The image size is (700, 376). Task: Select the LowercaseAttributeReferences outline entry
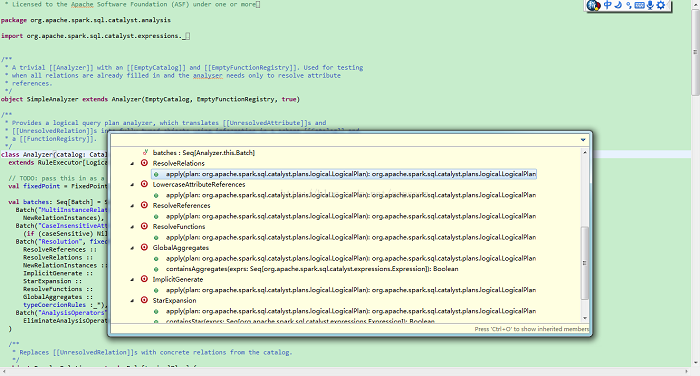click(x=199, y=184)
